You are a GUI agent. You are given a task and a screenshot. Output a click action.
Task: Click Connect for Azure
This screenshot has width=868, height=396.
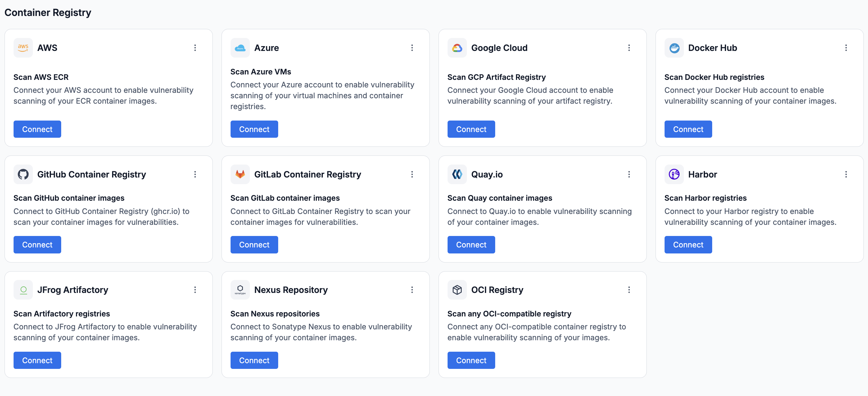click(254, 129)
